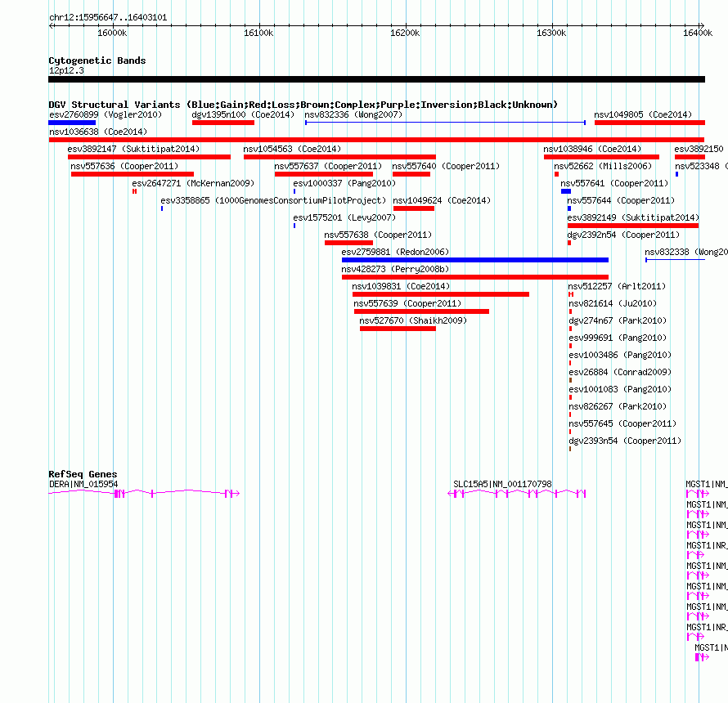
Task: Open nsv1049805 (Coe2014) variant label
Action: pyautogui.click(x=643, y=114)
